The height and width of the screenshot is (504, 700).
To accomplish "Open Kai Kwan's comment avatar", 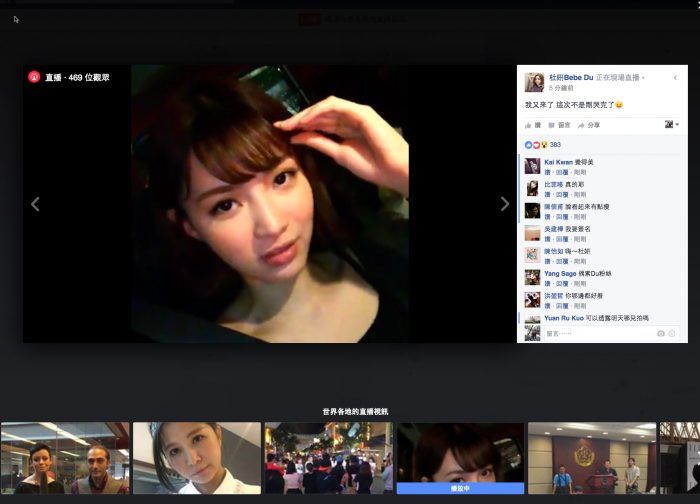I will point(533,166).
